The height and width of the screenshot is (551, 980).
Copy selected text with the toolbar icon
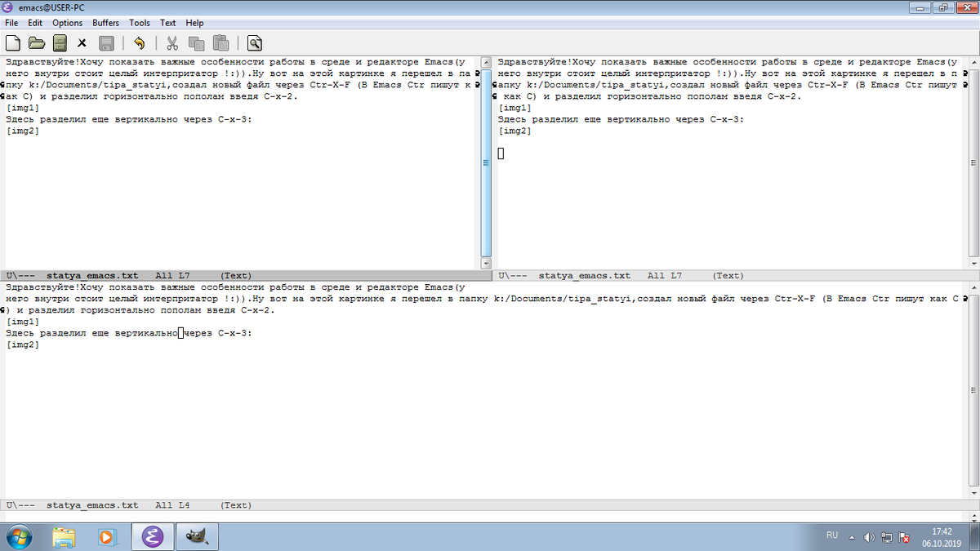pos(196,43)
